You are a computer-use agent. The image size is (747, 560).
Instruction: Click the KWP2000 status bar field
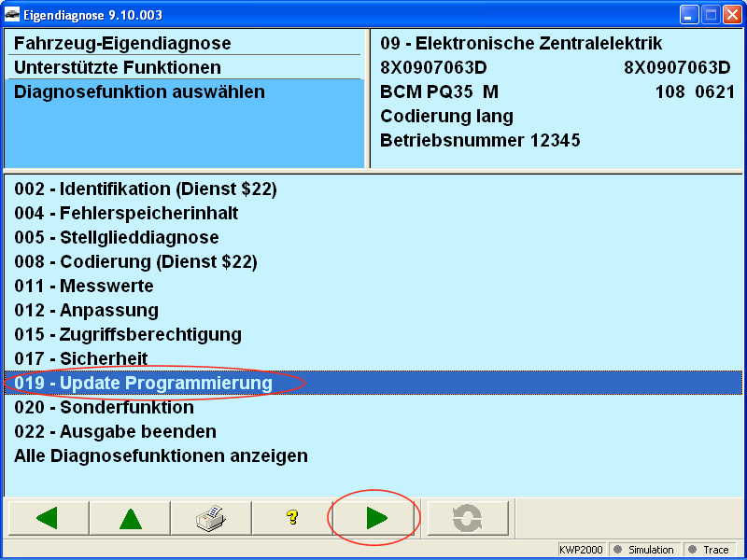tap(583, 550)
